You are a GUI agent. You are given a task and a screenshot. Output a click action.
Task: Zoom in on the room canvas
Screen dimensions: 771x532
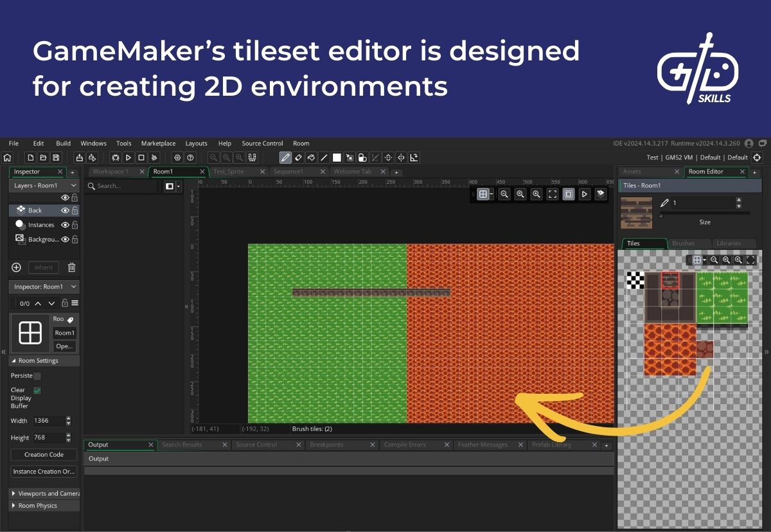(x=535, y=194)
